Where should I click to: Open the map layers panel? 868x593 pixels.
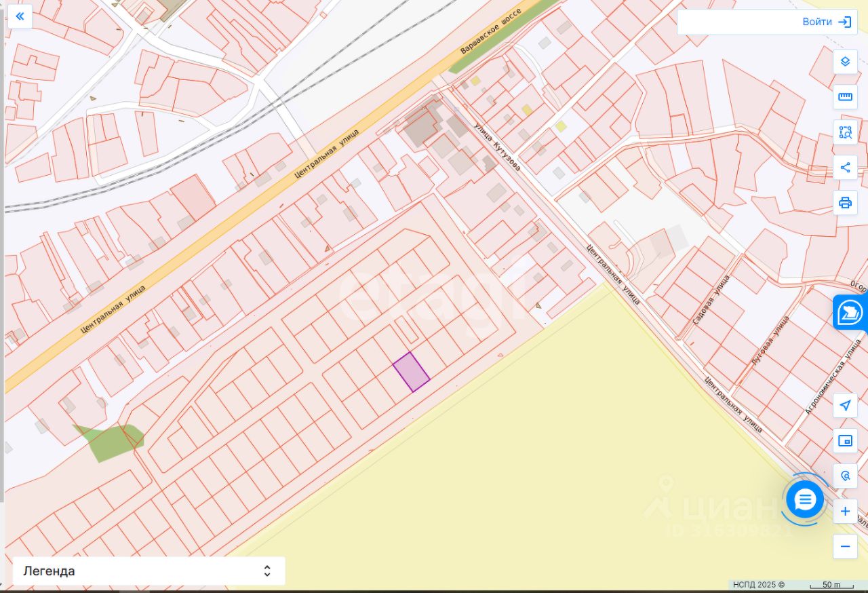tap(845, 62)
